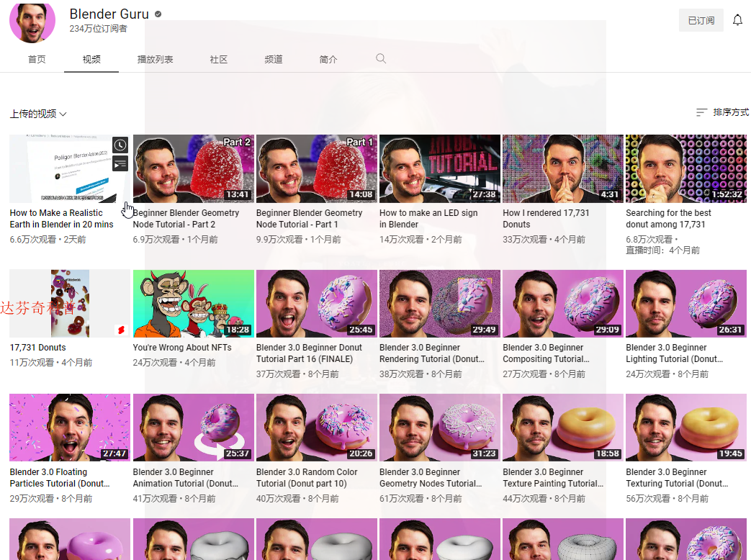Go to the 社区 community tab
Screen dimensions: 751x560
pyautogui.click(x=218, y=59)
